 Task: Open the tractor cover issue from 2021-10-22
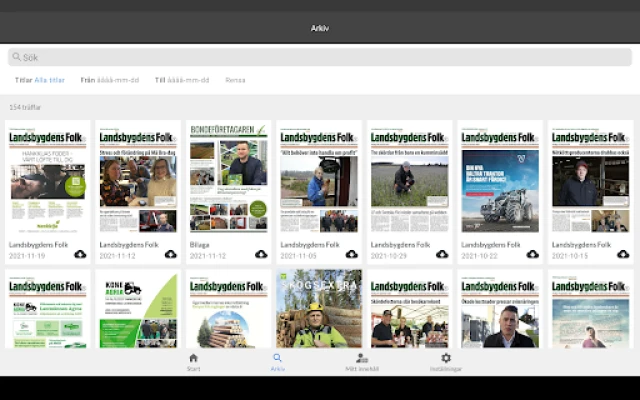tap(500, 178)
